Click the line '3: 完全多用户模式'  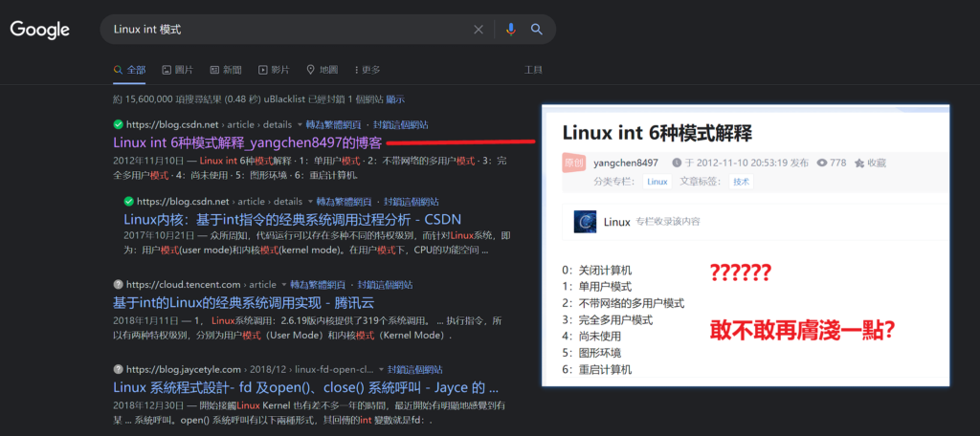point(607,319)
